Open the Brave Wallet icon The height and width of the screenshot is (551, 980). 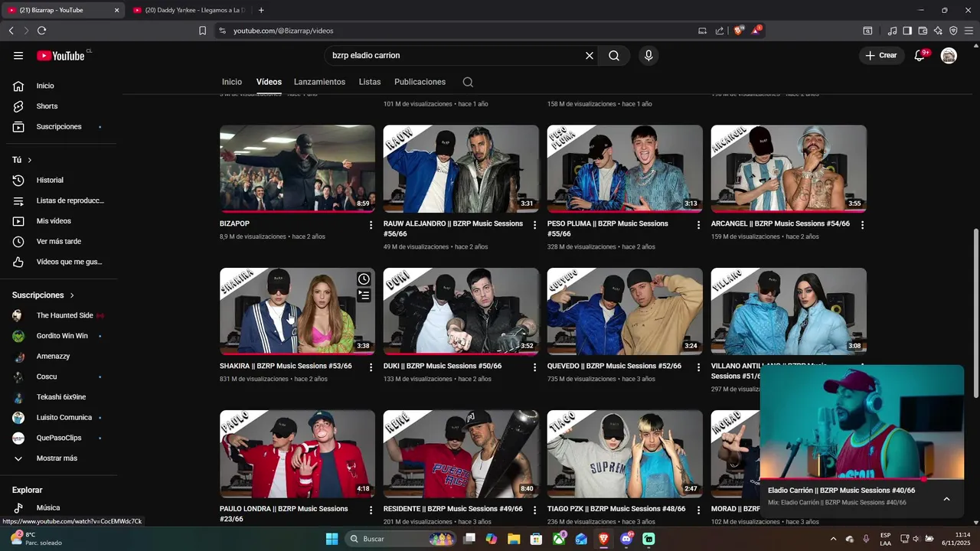pos(923,31)
